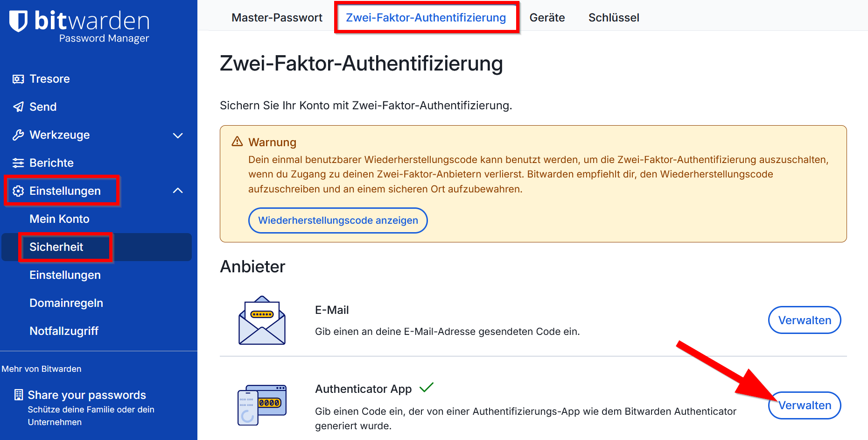Image resolution: width=868 pixels, height=440 pixels.
Task: Select the Schlüssel tab
Action: click(x=614, y=18)
